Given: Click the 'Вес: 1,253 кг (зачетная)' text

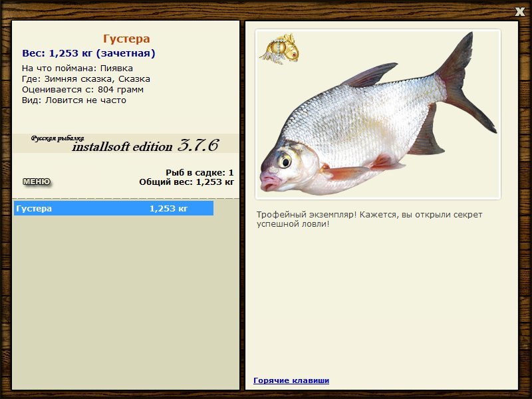Looking at the screenshot, I should [88, 53].
